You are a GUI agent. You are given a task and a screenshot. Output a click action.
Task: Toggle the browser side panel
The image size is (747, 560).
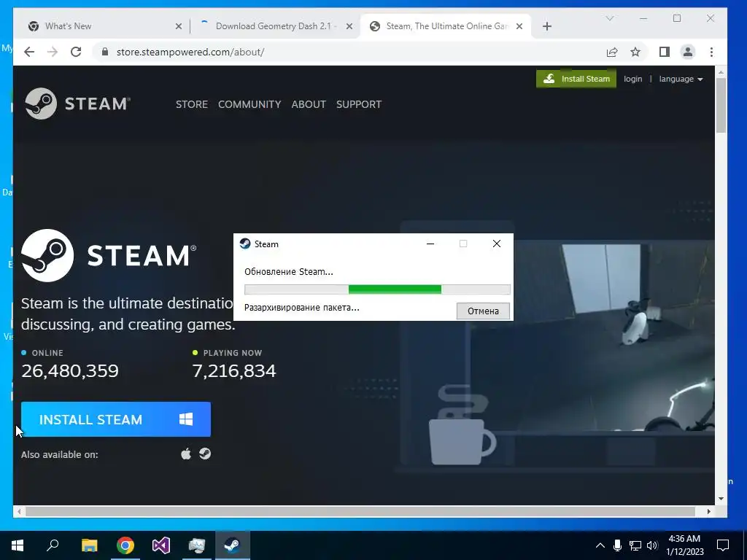(665, 52)
